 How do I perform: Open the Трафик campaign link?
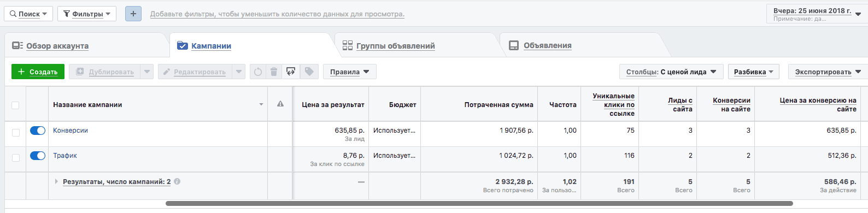tap(65, 156)
